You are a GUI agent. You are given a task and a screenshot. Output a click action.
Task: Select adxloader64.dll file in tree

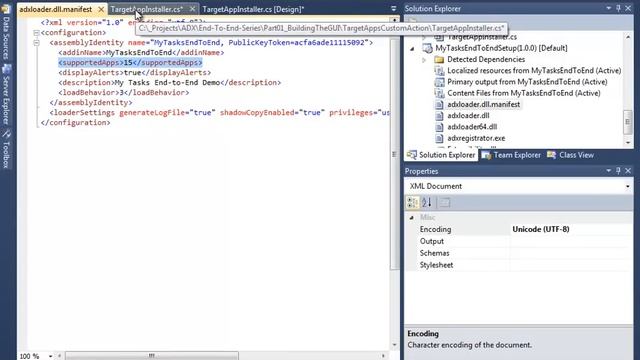pos(472,127)
